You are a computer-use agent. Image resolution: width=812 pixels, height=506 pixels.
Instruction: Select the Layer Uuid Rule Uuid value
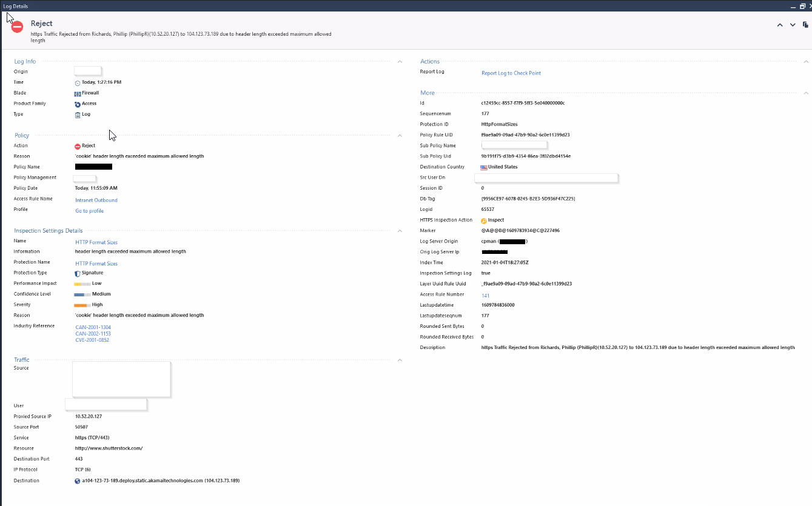tap(526, 284)
